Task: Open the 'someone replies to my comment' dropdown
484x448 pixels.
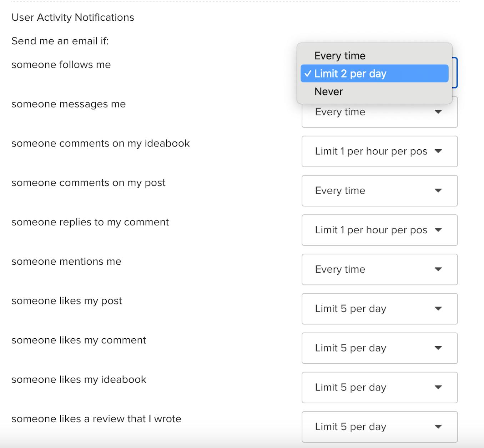Action: (x=379, y=230)
